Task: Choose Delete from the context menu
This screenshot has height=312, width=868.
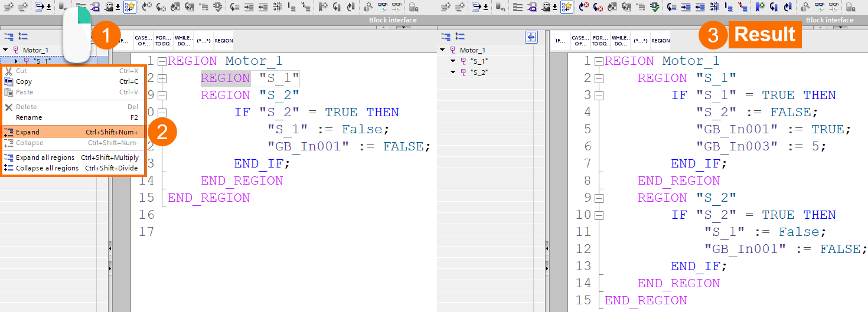Action: coord(72,107)
